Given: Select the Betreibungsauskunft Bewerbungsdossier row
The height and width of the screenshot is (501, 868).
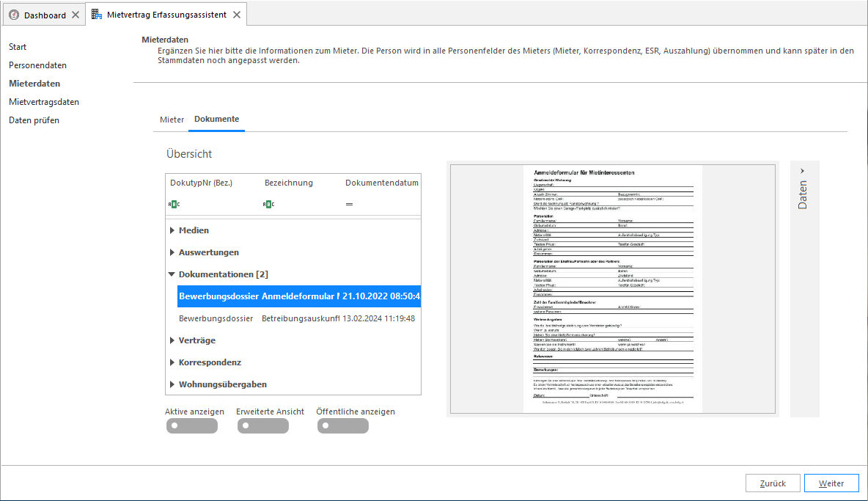Looking at the screenshot, I should [299, 318].
